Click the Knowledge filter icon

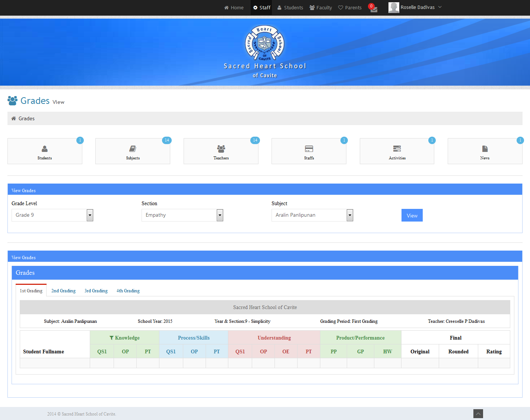pos(111,338)
